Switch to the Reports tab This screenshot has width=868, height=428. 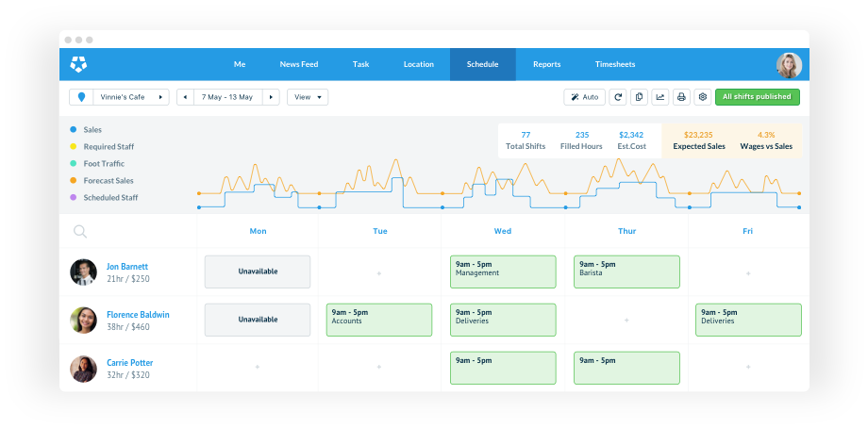pos(546,64)
